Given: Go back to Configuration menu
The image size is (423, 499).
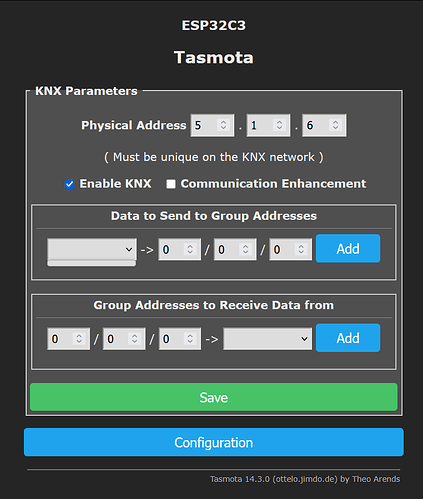Looking at the screenshot, I should [214, 442].
